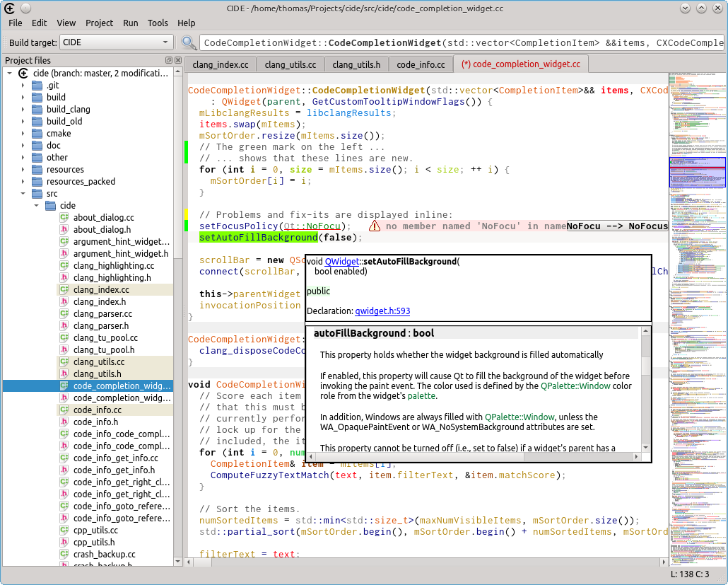Click the cide repository root icon
The width and height of the screenshot is (728, 585).
pyautogui.click(x=23, y=73)
